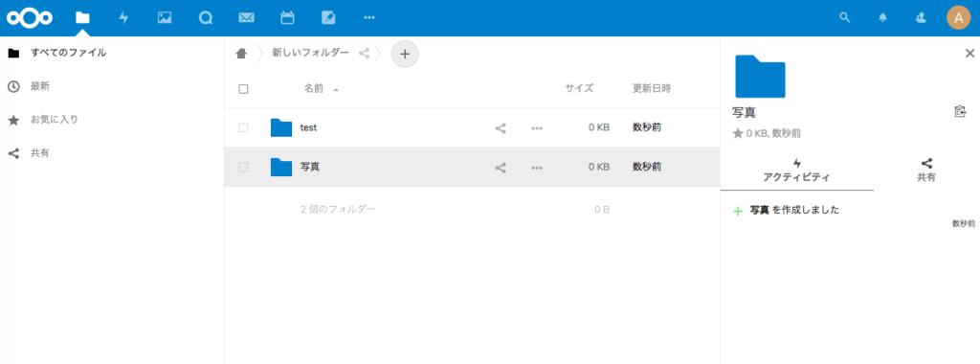Open the notifications bell
Screen dimensions: 980x364
(882, 17)
